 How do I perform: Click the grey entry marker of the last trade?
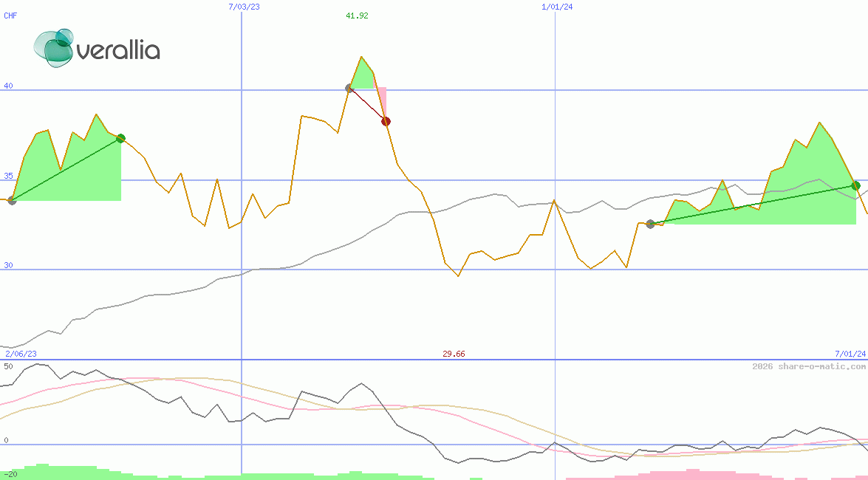pyautogui.click(x=650, y=224)
